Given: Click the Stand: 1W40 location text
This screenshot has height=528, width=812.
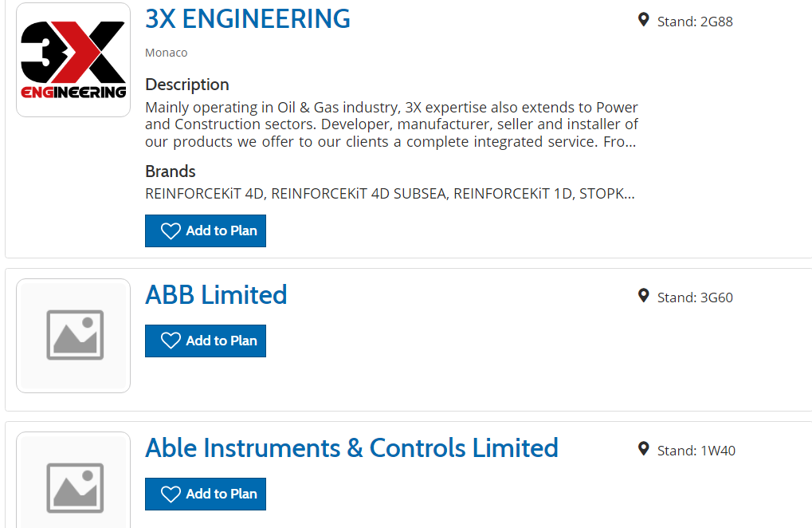Looking at the screenshot, I should (696, 451).
